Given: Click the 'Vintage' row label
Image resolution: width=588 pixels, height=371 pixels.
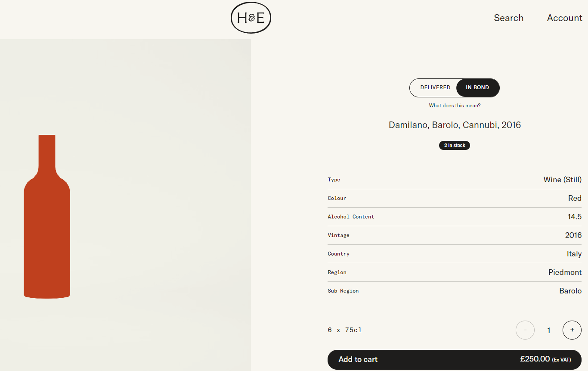Looking at the screenshot, I should click(338, 235).
